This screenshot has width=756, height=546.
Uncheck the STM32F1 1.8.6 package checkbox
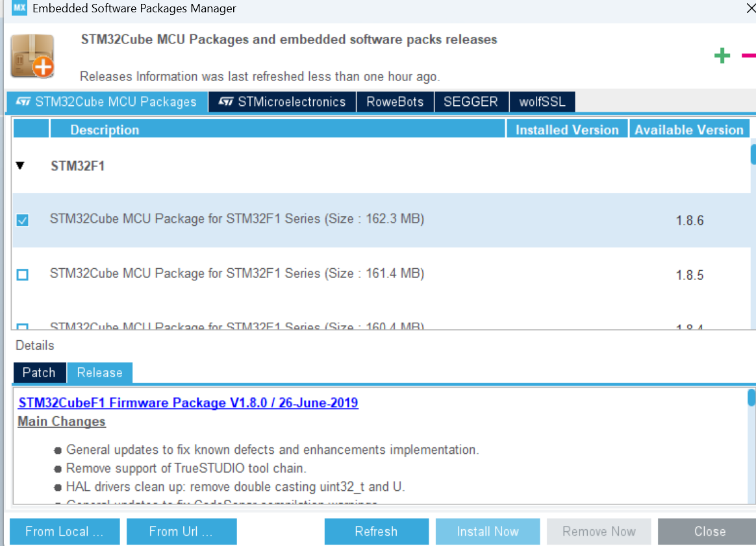pos(22,220)
